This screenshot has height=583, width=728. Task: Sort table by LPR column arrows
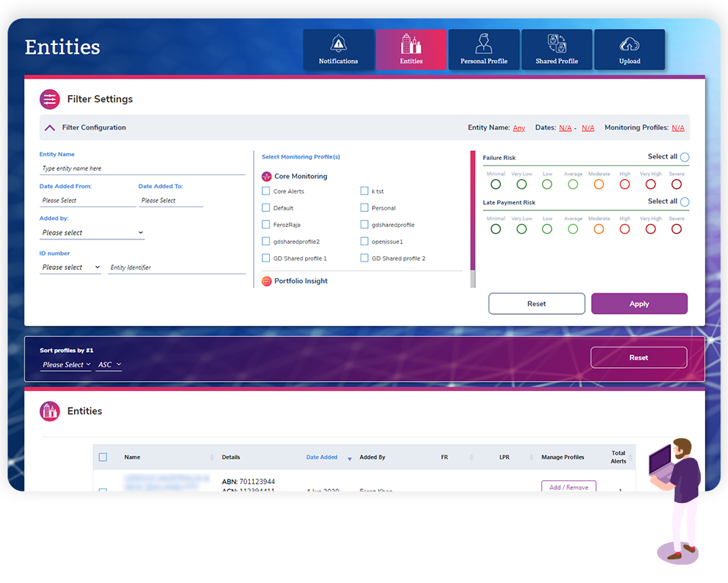pos(531,457)
